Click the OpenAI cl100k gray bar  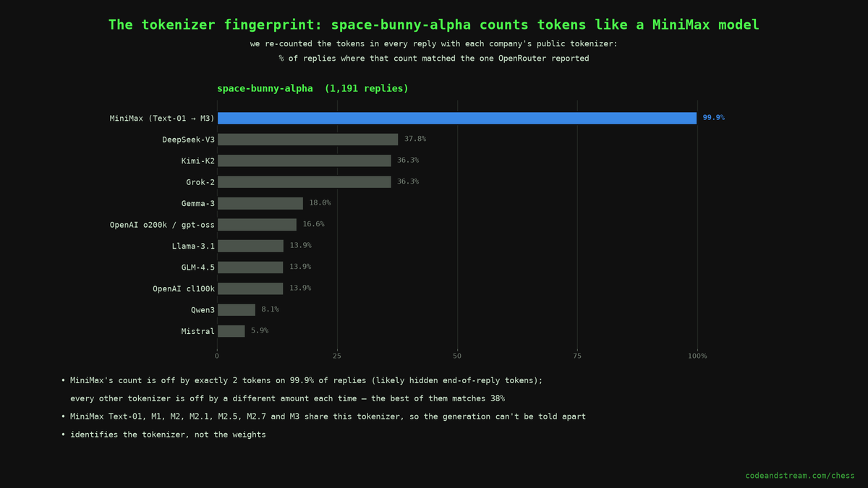click(250, 288)
